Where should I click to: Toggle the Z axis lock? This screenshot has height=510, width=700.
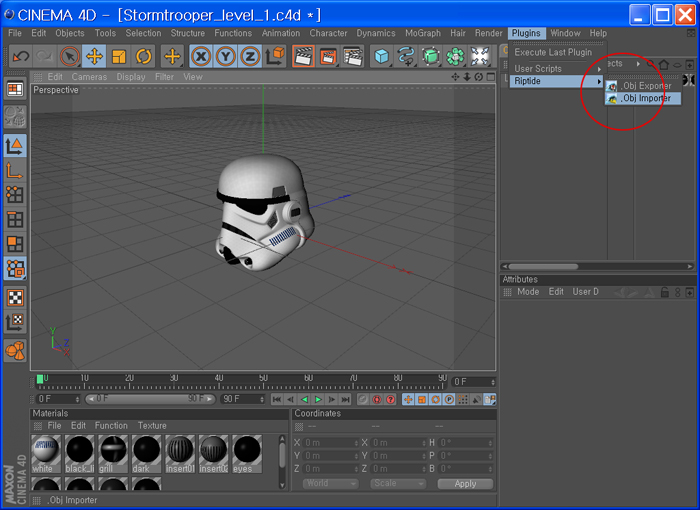pos(250,57)
